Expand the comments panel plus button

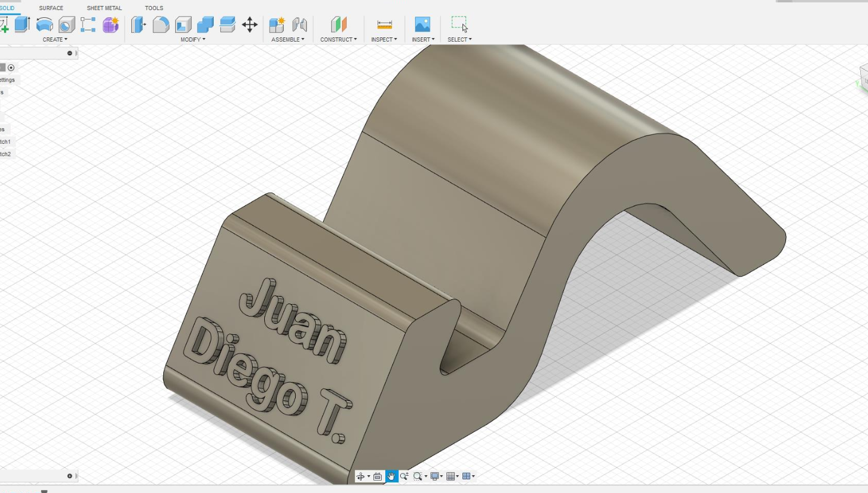pos(69,476)
